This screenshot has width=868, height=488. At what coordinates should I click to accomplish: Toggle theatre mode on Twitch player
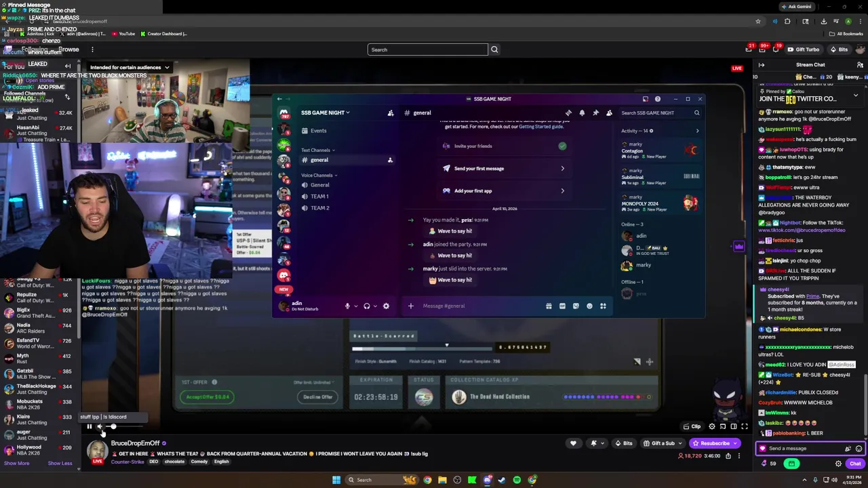[733, 426]
